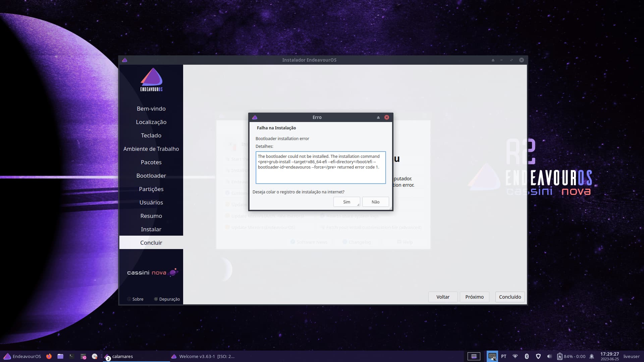
Task: Click Não in the error dialog
Action: click(x=375, y=202)
